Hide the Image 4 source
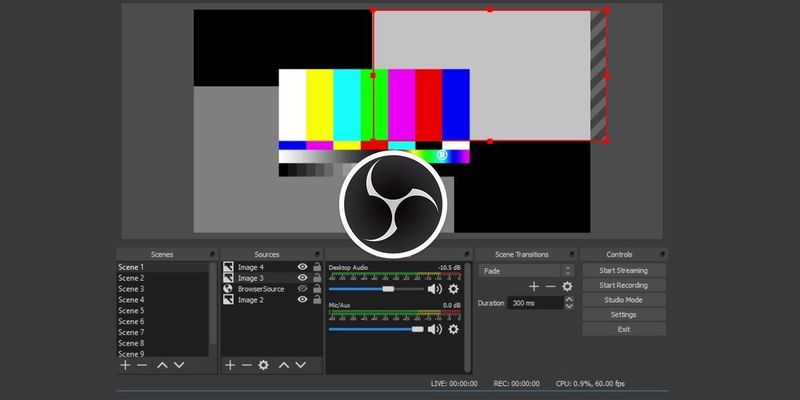The image size is (800, 400). [x=303, y=267]
